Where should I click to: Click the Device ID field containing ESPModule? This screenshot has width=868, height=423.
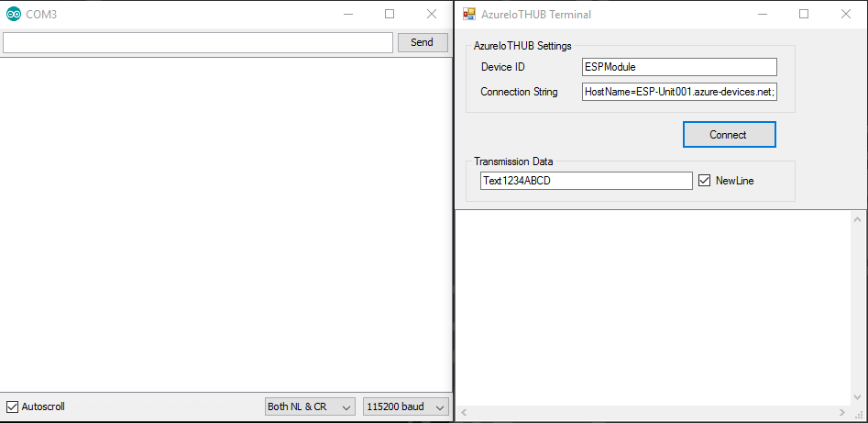click(x=679, y=67)
